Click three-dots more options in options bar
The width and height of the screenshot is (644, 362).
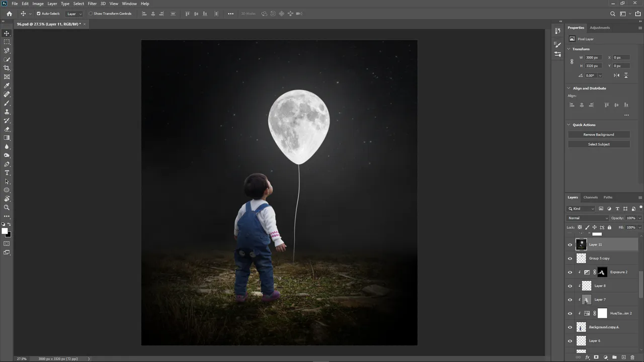pos(230,14)
